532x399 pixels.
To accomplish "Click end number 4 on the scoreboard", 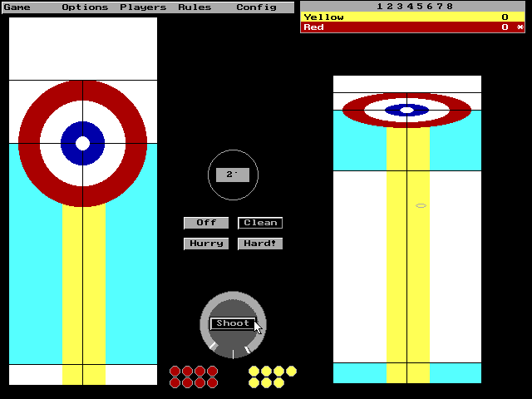I will click(x=410, y=7).
